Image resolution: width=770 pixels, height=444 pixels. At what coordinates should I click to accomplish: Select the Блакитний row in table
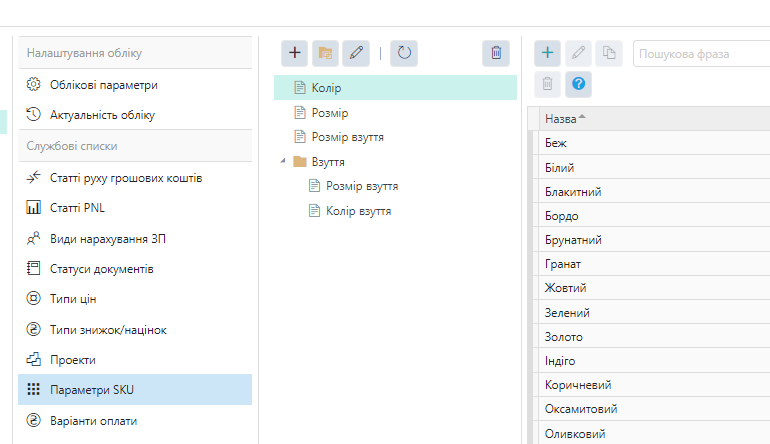coord(573,191)
